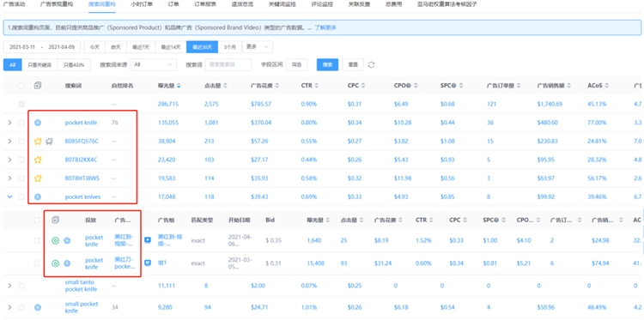Switch to the 广告表现重构 tab
Image resolution: width=644 pixels, height=320 pixels.
pos(57,4)
